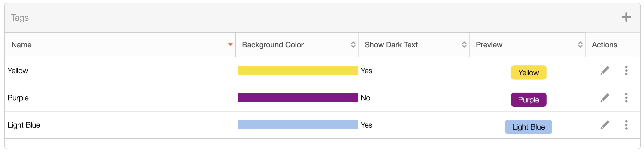
Task: Open more options for Light Blue tag
Action: (x=626, y=125)
